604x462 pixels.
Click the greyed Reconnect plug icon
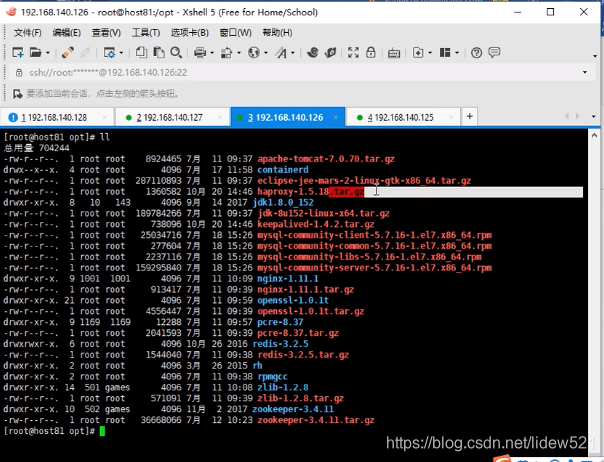tap(85, 52)
